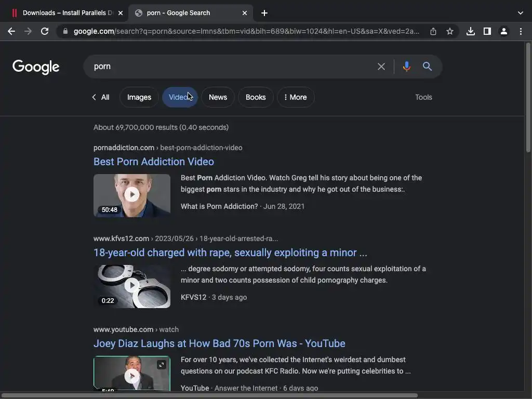532x399 pixels.
Task: Select the Videos filter chip
Action: 180,97
